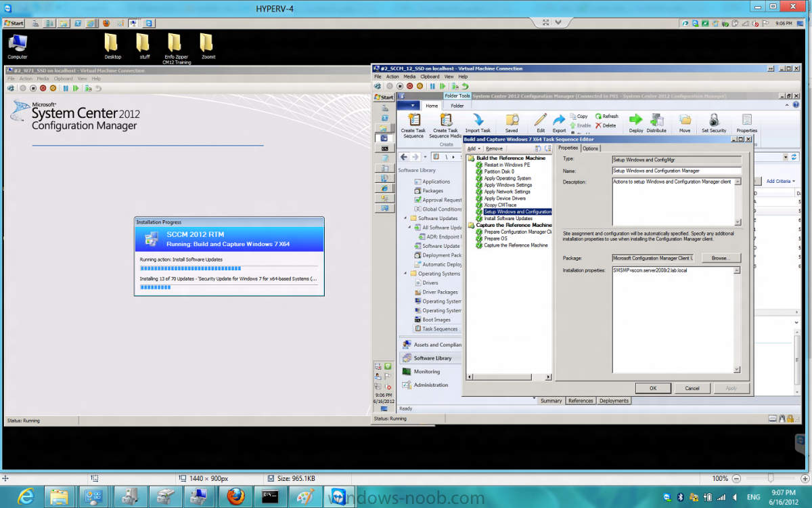Select the Apply Operating System step
This screenshot has height=508, width=812.
[x=507, y=178]
